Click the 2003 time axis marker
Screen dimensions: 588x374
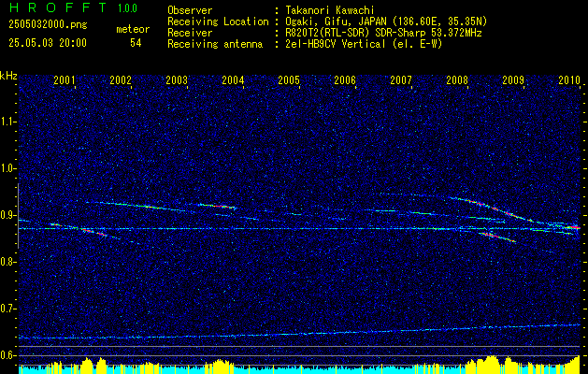(x=177, y=79)
